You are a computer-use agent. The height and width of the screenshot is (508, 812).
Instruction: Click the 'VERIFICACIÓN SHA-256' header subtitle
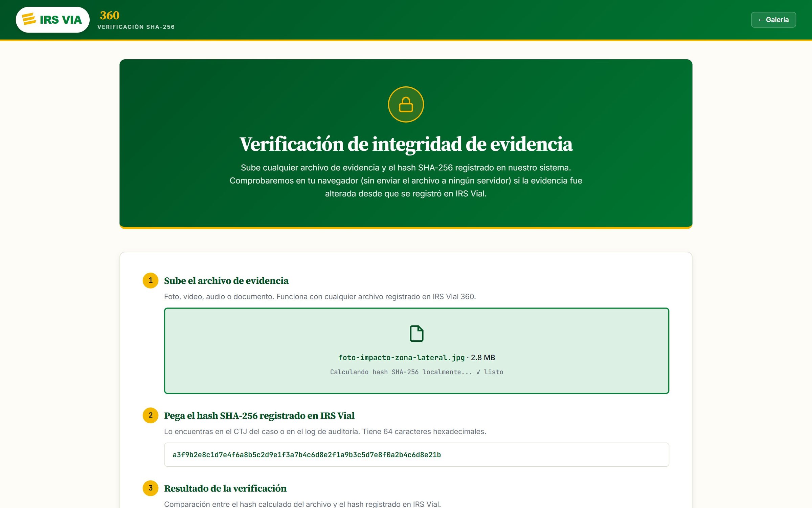click(x=136, y=27)
